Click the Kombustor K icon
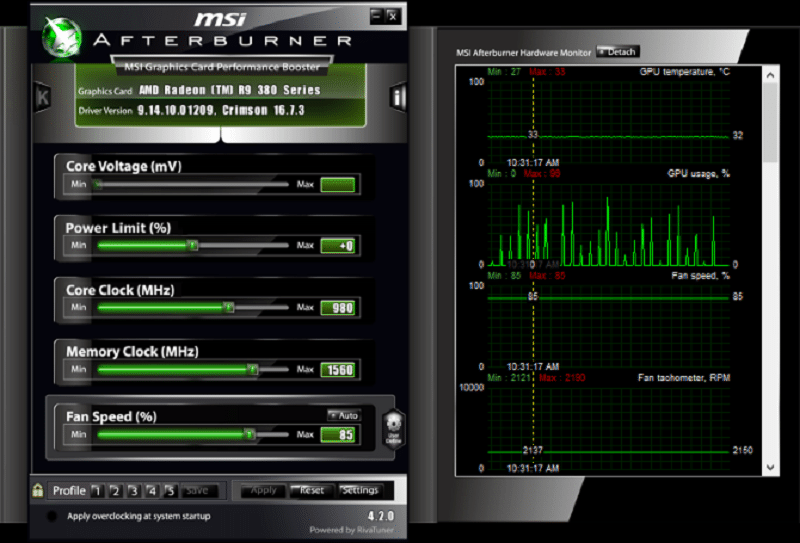This screenshot has height=543, width=800. point(42,97)
